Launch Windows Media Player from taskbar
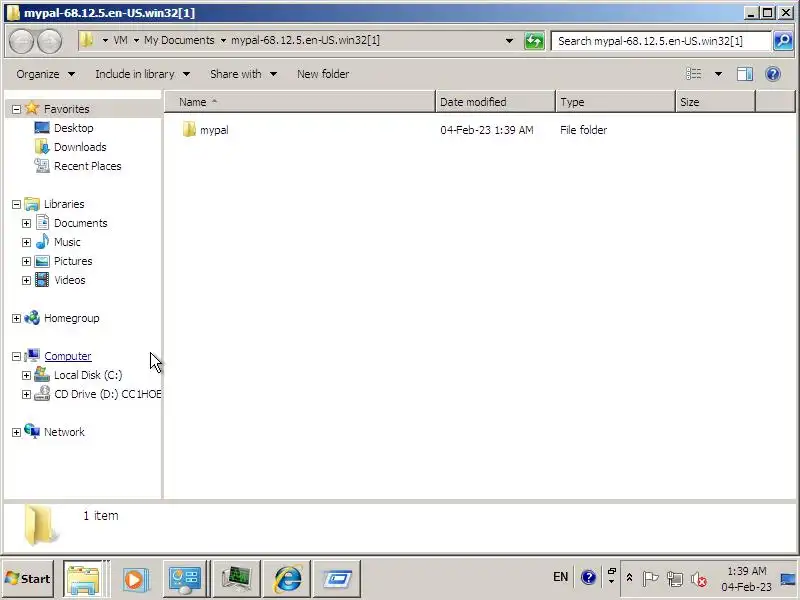This screenshot has width=800, height=600. 135,579
